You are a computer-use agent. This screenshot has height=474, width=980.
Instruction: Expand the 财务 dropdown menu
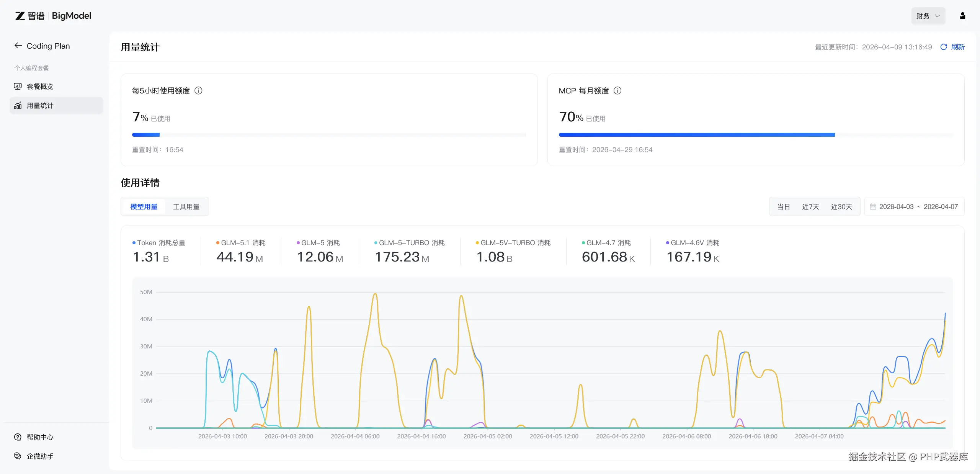click(928, 16)
